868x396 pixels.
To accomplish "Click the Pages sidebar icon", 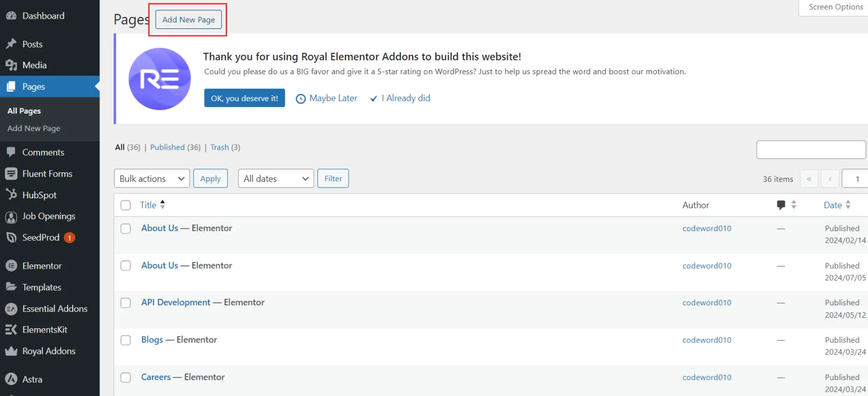I will pos(11,87).
